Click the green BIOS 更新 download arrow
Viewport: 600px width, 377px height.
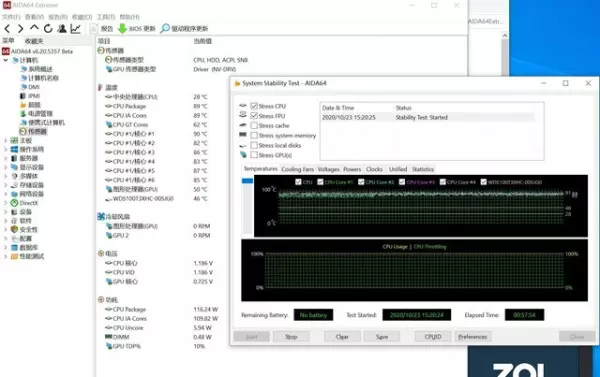[x=122, y=29]
